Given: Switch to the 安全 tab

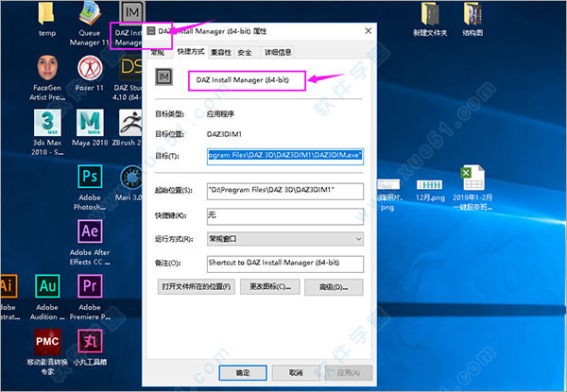Looking at the screenshot, I should pos(245,53).
